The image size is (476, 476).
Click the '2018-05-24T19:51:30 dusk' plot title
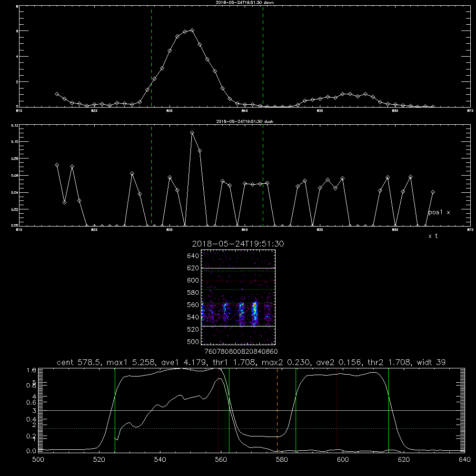point(245,121)
